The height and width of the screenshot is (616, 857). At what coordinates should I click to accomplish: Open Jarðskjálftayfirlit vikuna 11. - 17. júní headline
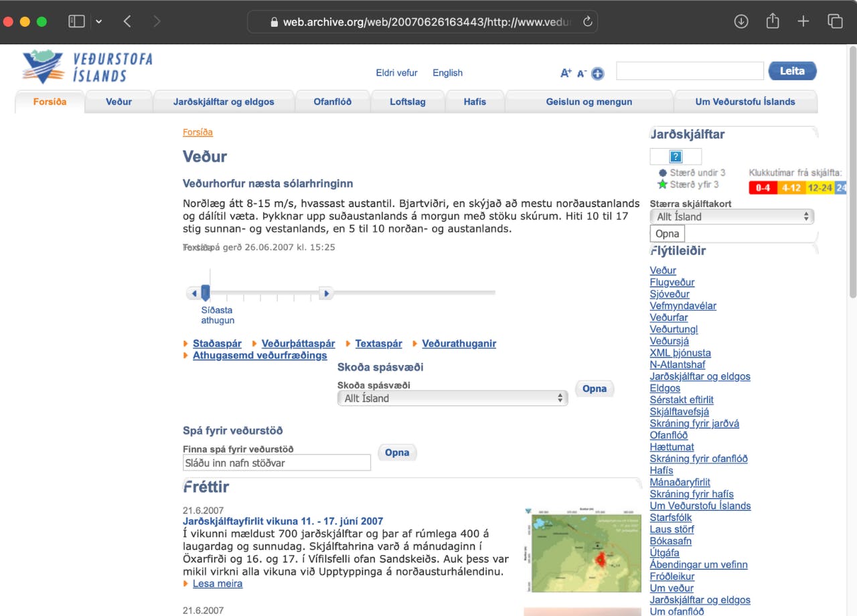point(283,522)
